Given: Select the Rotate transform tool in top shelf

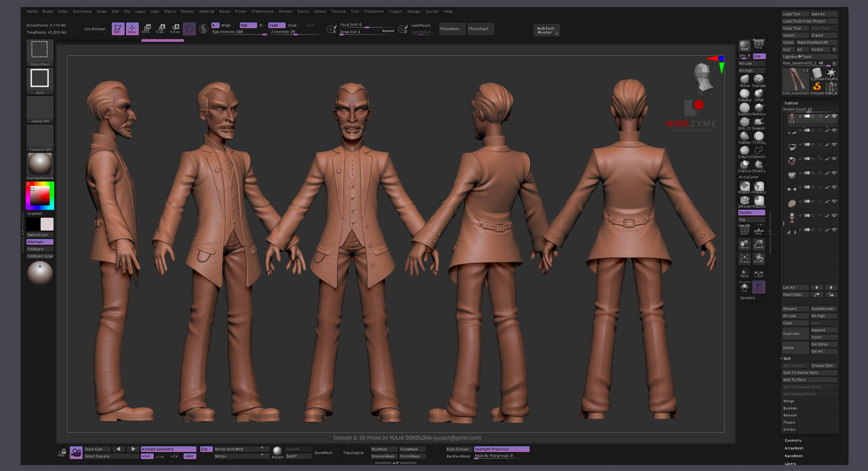Looking at the screenshot, I should coord(175,29).
